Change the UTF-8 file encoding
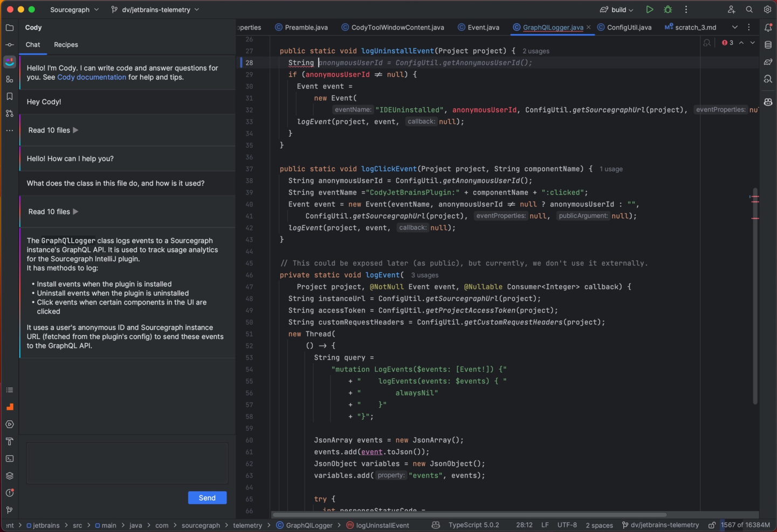 point(567,525)
